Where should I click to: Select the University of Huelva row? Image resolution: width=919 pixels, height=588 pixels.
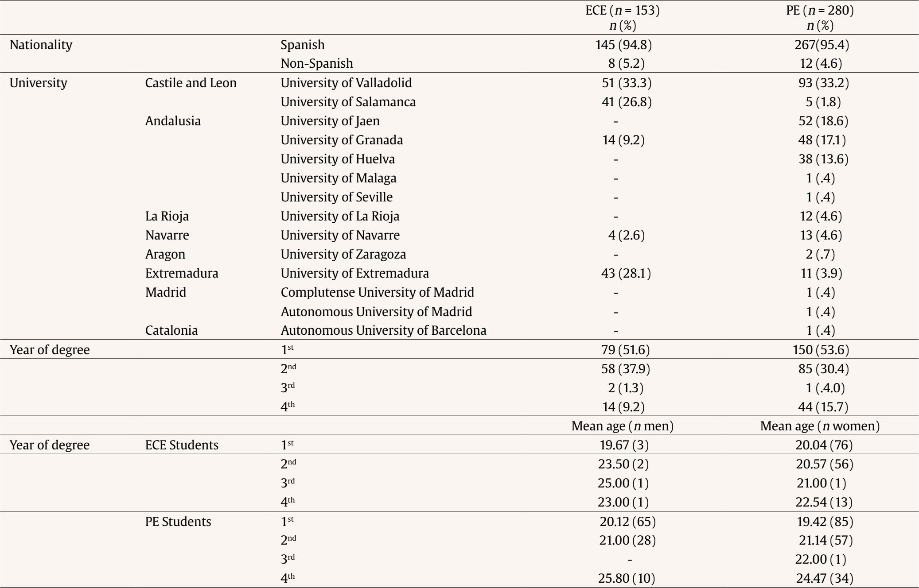tap(338, 159)
